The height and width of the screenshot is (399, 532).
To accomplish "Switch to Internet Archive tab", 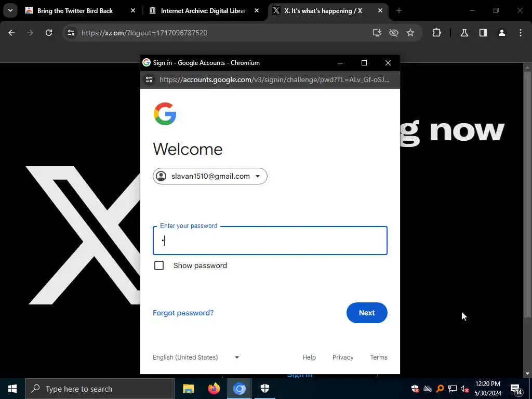I will (x=204, y=11).
